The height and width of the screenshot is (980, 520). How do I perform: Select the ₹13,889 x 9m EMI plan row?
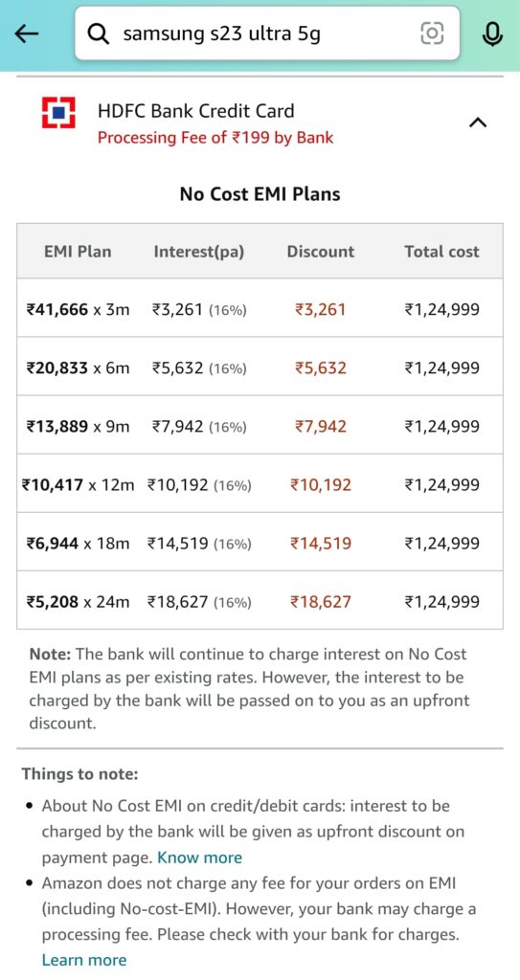(260, 426)
